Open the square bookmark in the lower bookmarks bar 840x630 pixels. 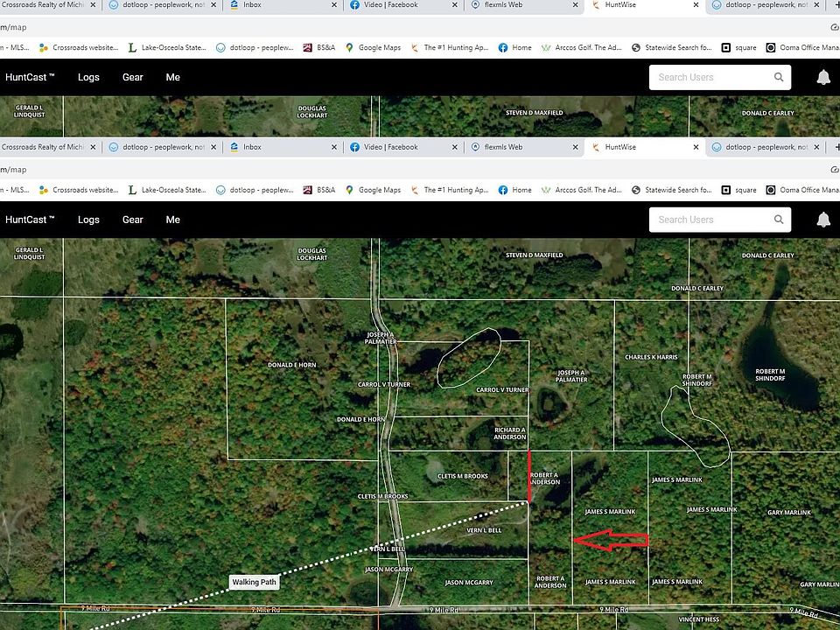[x=738, y=190]
